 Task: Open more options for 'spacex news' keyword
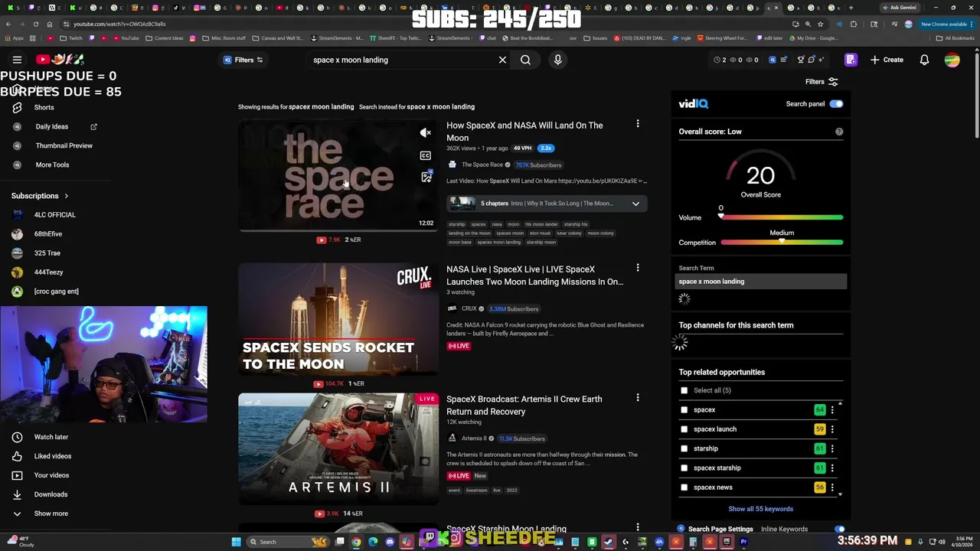tap(832, 487)
